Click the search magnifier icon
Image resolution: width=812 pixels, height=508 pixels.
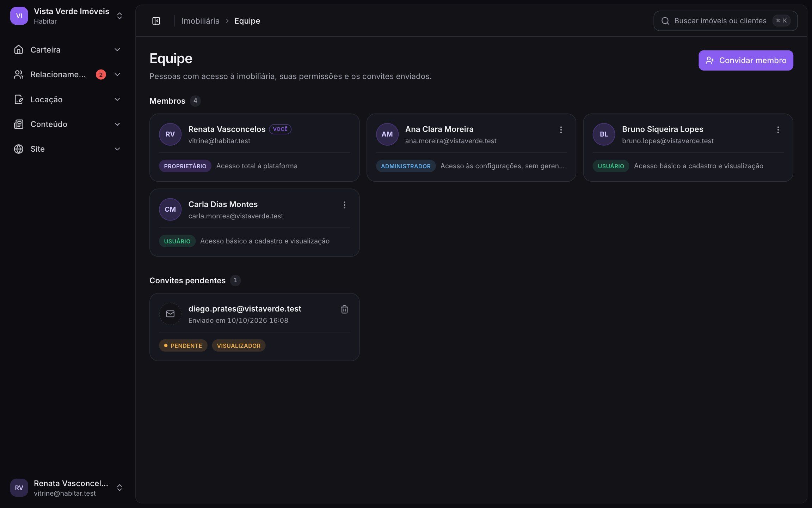[665, 21]
